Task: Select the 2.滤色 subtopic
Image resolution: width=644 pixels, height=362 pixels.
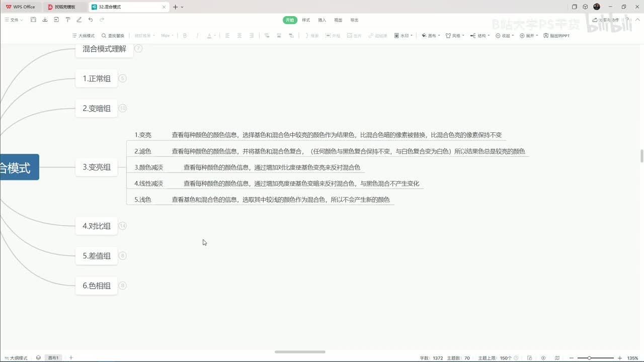Action: (143, 151)
